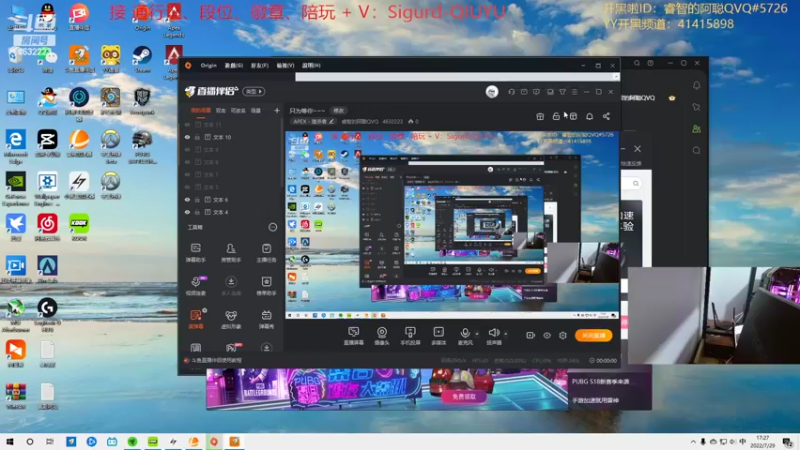800x450 pixels.
Task: Click the share icon above the preview
Action: click(606, 116)
